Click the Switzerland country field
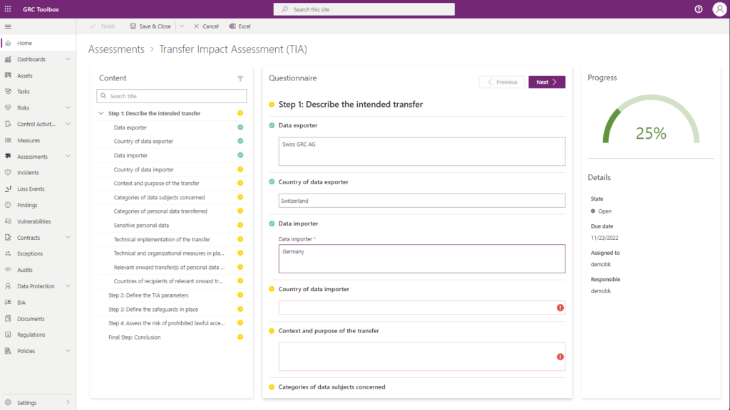Viewport: 730px width, 410px height. tap(422, 201)
